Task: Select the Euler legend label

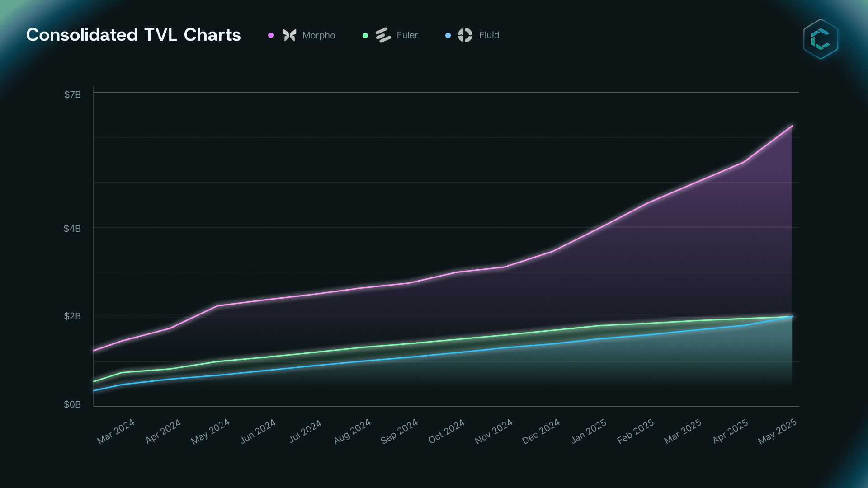Action: point(407,35)
